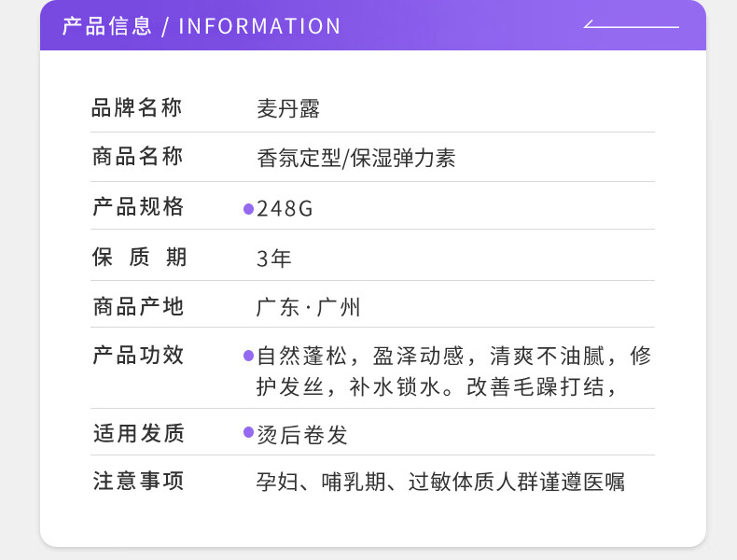This screenshot has height=560, width=737.
Task: Click the caution text 孕妇、哺乳期、过敏体质人群谨遵医嘱
Action: click(x=440, y=483)
